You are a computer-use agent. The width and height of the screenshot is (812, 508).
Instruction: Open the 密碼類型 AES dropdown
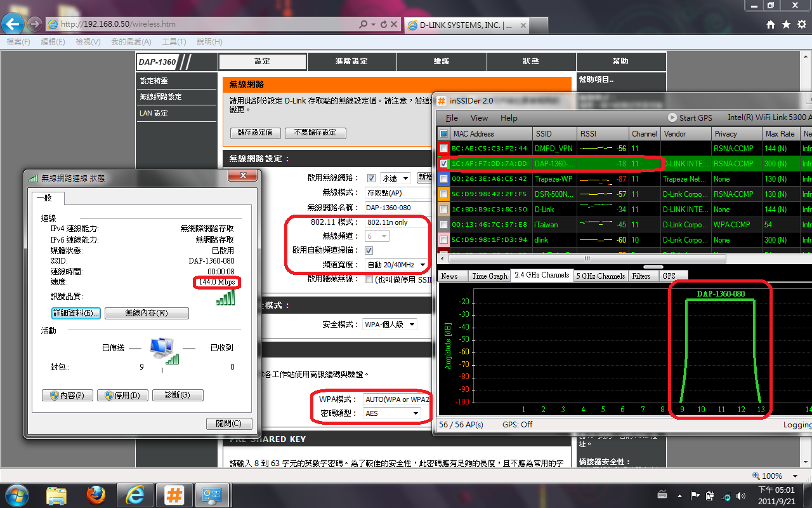tap(392, 413)
